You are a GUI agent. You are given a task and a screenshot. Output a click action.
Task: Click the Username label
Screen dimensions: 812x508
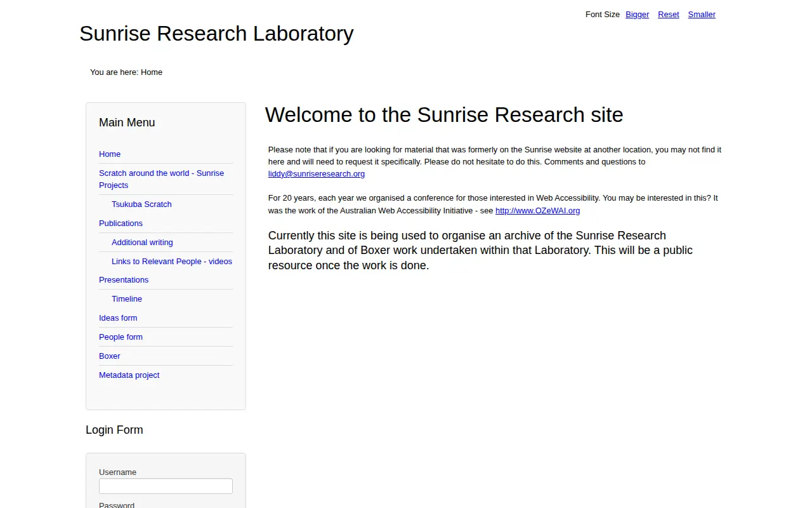coord(117,472)
